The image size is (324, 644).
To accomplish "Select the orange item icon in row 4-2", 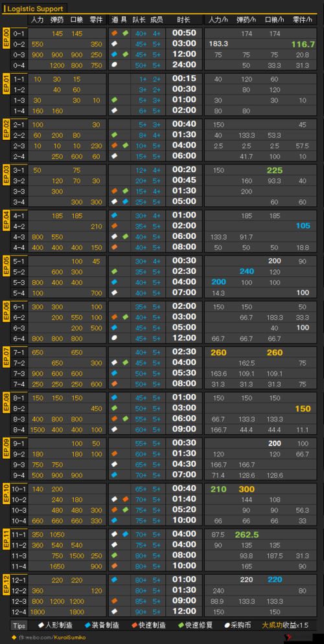I will [115, 225].
